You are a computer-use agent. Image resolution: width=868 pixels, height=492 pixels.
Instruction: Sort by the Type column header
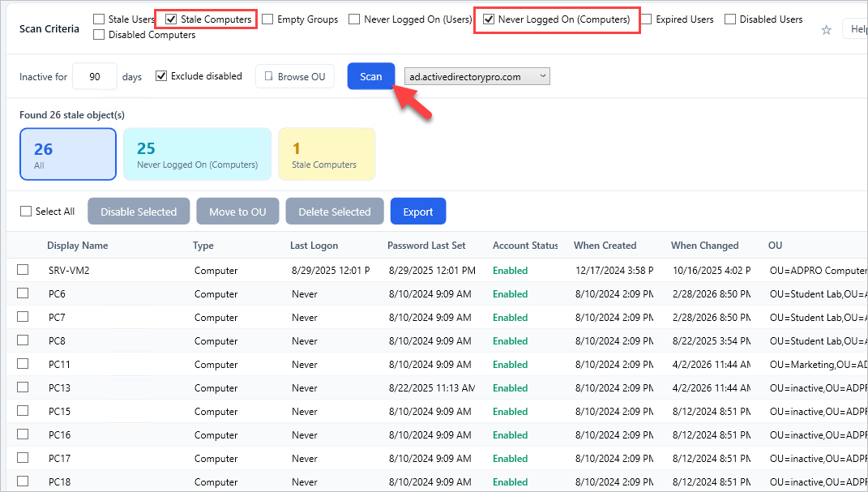(x=203, y=245)
